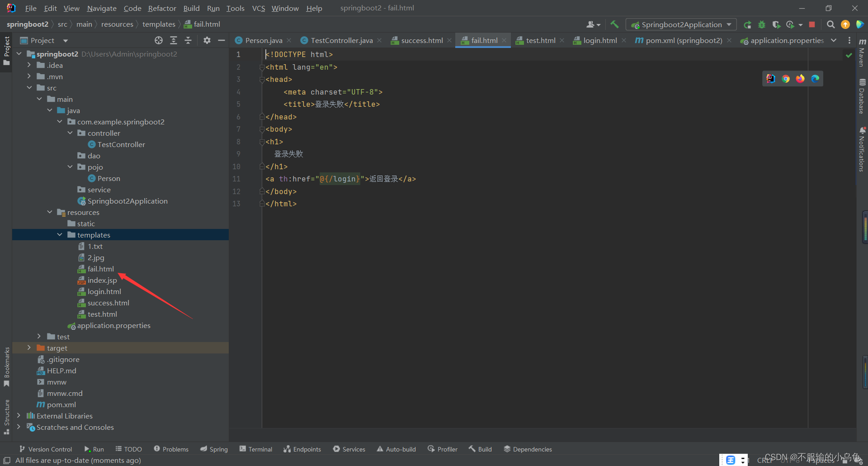Open page in Chrome browser icon

tap(786, 79)
